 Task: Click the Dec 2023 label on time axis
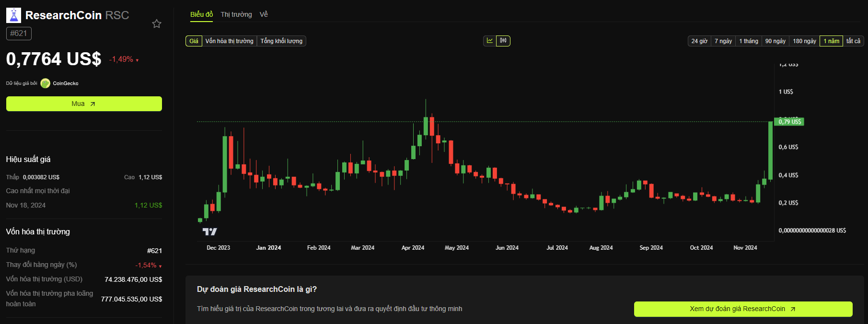point(218,248)
